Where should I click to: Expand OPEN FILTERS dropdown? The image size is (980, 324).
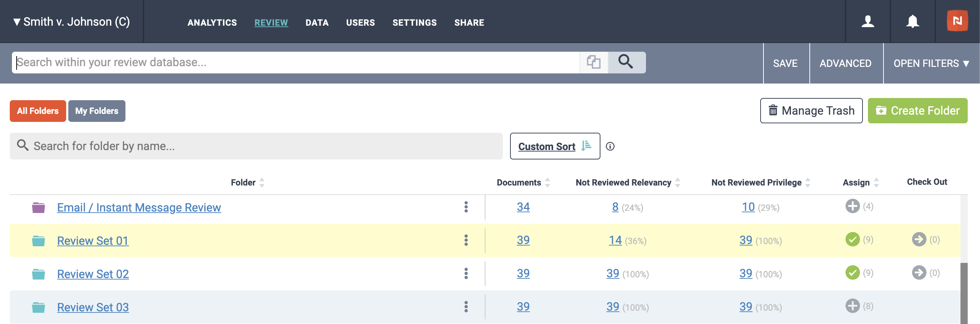pos(931,63)
